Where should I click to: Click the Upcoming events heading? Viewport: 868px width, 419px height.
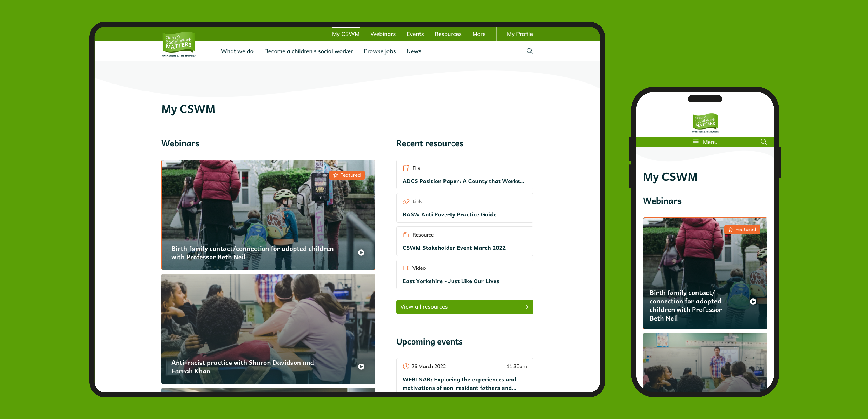(x=429, y=342)
